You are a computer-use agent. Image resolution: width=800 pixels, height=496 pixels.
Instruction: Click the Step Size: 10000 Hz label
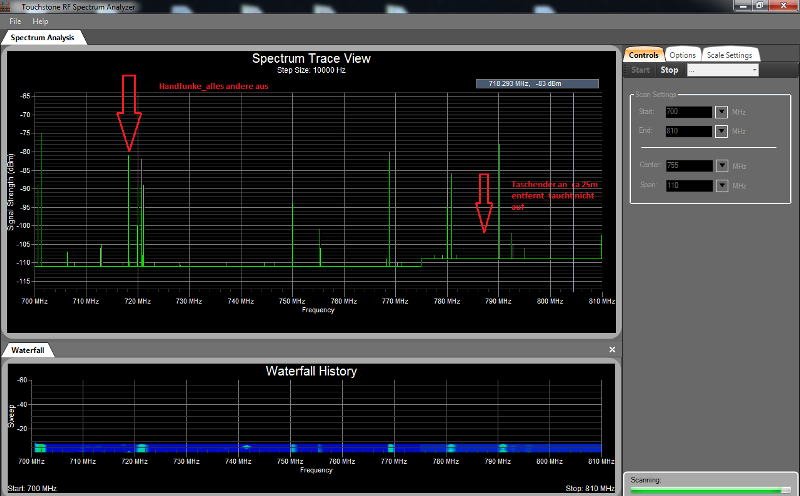[311, 70]
